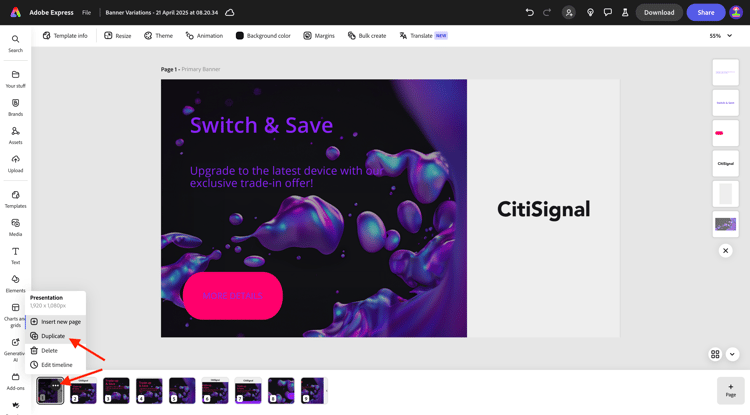
Task: Select Edit timeline in context menu
Action: coord(55,365)
